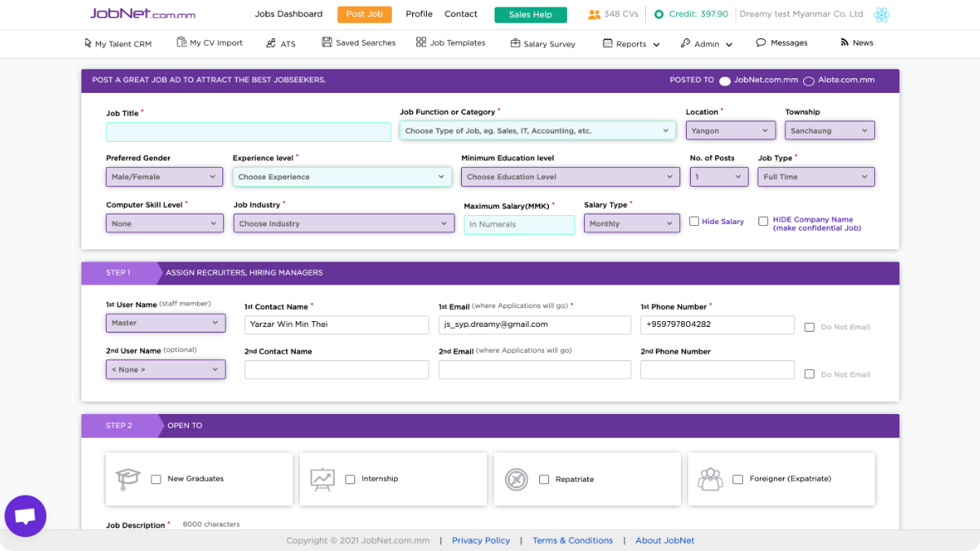
Task: Click the 2nd Contact Name field
Action: point(336,369)
